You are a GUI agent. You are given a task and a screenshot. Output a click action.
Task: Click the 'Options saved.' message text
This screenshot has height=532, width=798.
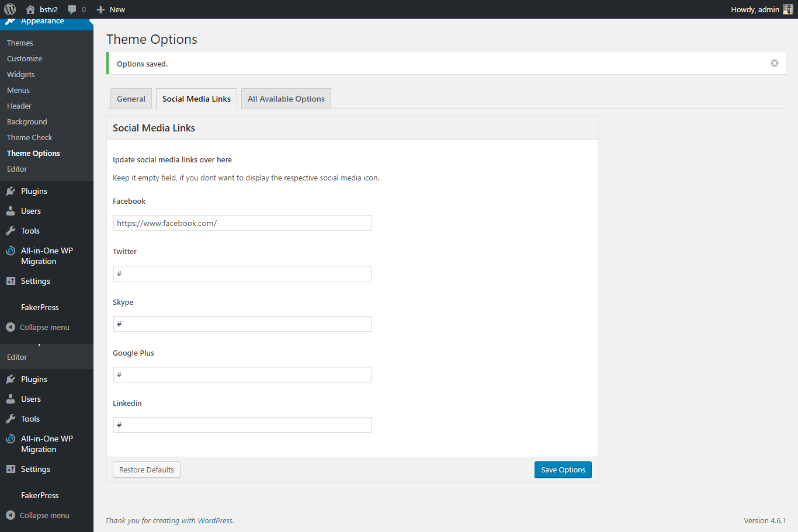[x=142, y=64]
